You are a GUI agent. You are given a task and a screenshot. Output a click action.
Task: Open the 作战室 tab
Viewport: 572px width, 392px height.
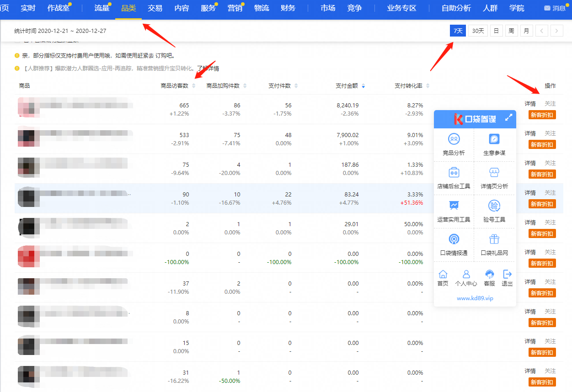tap(59, 8)
